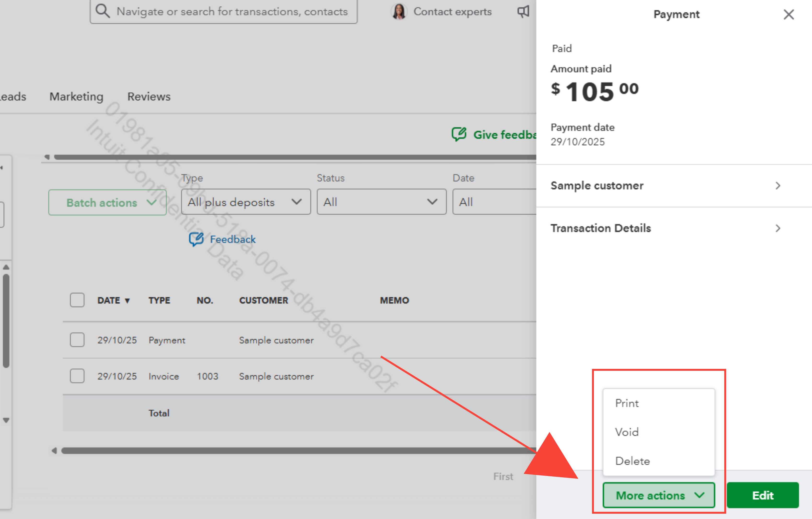Image resolution: width=812 pixels, height=519 pixels.
Task: Click the vertical scrollbar thumb on left
Action: pos(6,321)
